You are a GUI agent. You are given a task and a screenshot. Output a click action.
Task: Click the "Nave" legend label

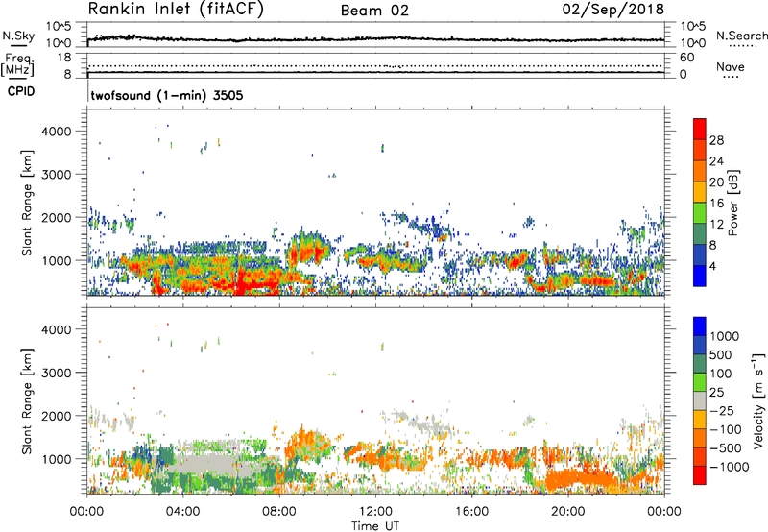tap(731, 66)
